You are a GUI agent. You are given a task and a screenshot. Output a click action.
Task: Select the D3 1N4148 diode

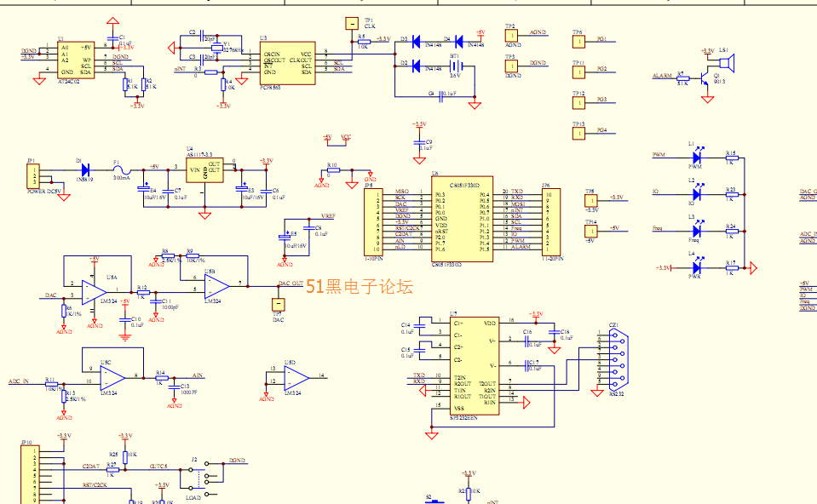click(x=417, y=42)
